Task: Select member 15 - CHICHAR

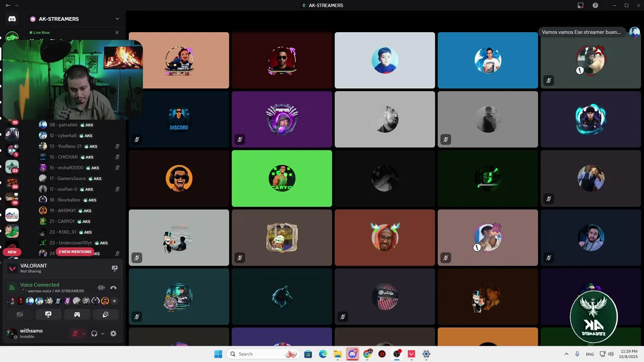Action: (79, 157)
